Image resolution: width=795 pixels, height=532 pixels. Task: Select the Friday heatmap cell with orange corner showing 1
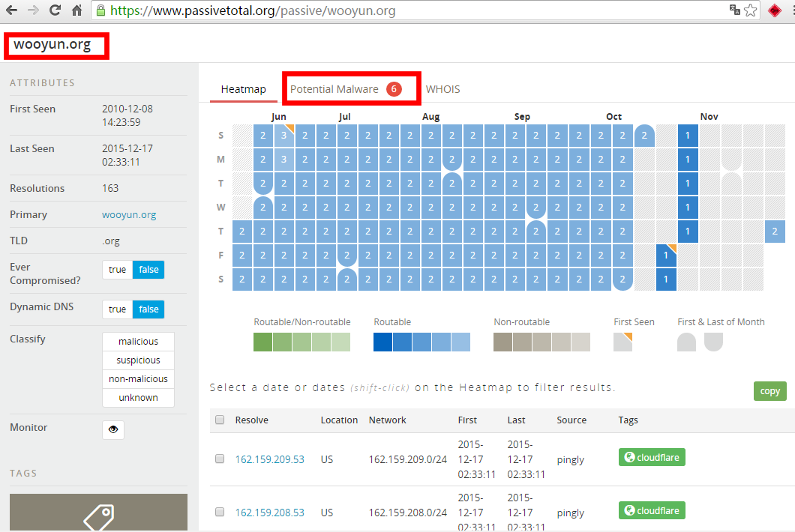[666, 256]
